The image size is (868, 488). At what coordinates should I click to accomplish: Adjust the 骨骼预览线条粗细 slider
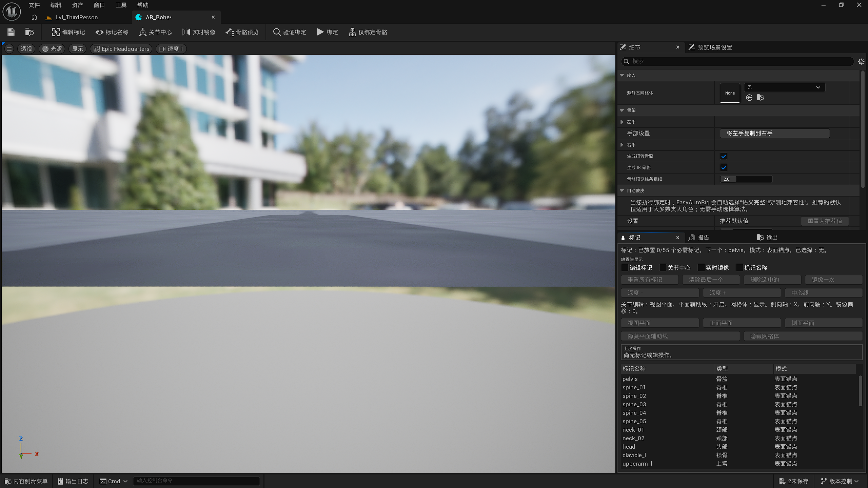tap(746, 179)
